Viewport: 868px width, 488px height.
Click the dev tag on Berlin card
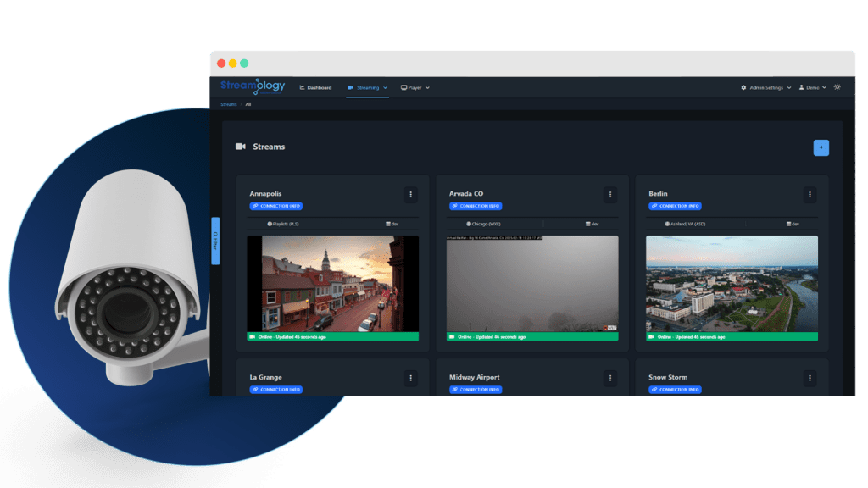(x=793, y=224)
